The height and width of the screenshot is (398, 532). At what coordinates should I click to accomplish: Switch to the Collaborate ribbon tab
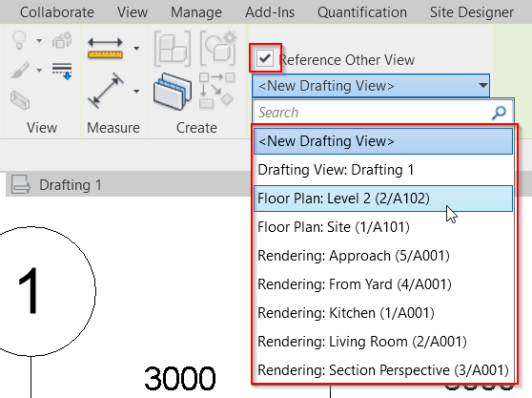57,12
